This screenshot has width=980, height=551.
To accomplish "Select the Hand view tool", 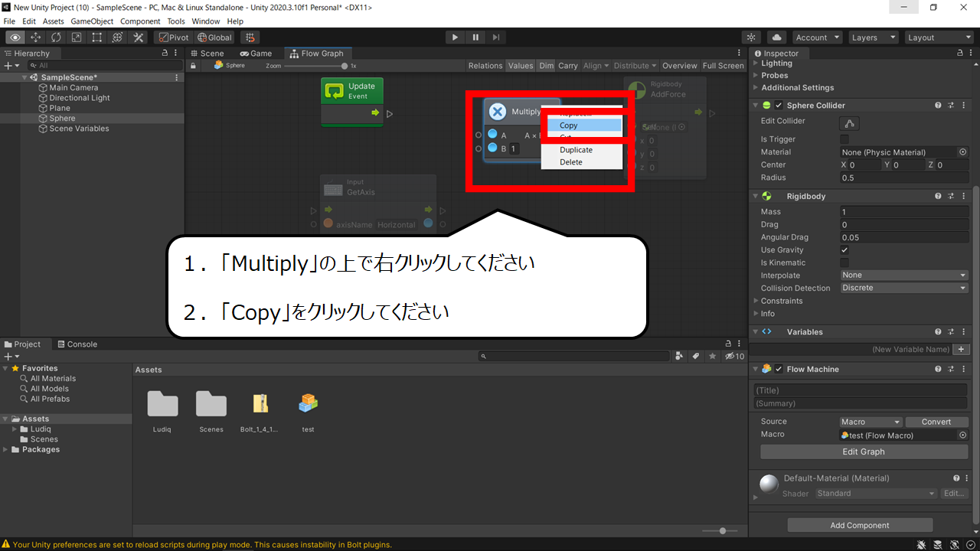I will coord(15,37).
